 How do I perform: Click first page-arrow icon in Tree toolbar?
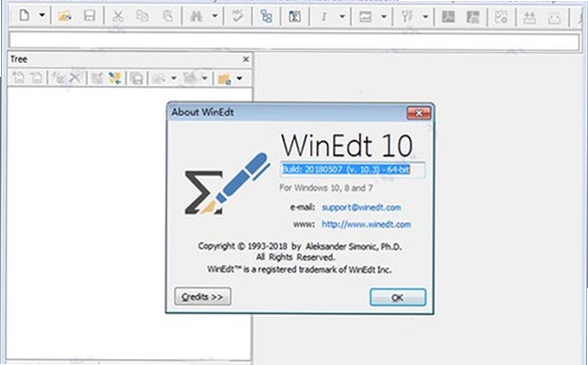[18, 78]
